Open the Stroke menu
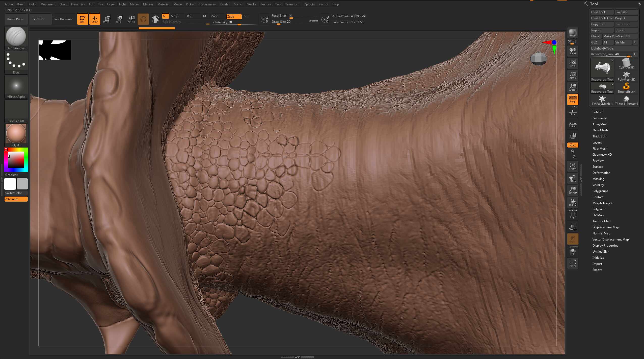Image resolution: width=644 pixels, height=359 pixels. coord(251,4)
